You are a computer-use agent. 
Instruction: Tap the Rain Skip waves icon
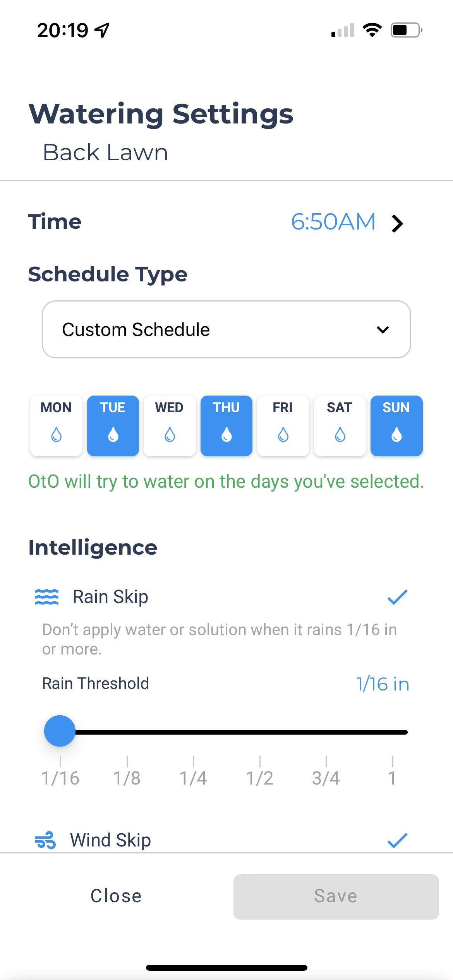(x=46, y=596)
